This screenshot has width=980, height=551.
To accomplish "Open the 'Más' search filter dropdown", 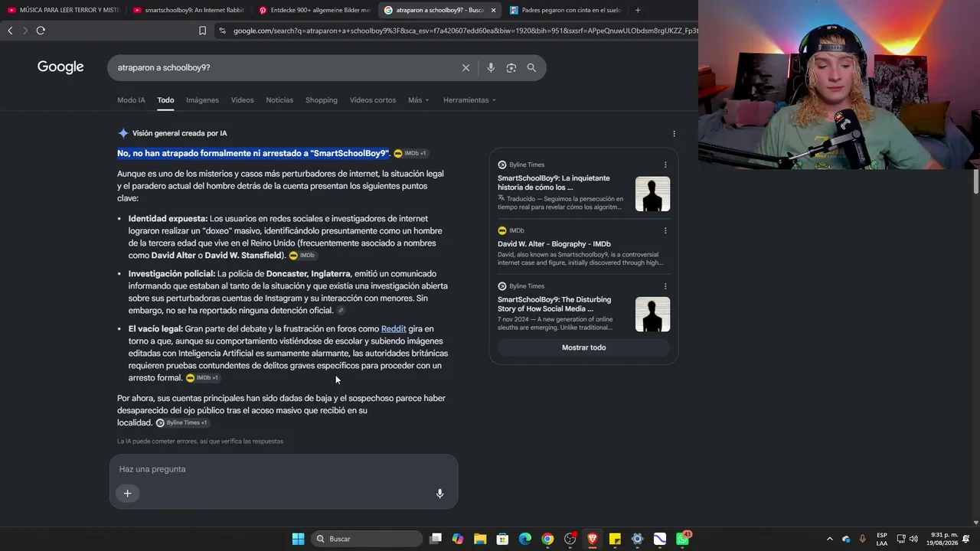I will (x=419, y=100).
